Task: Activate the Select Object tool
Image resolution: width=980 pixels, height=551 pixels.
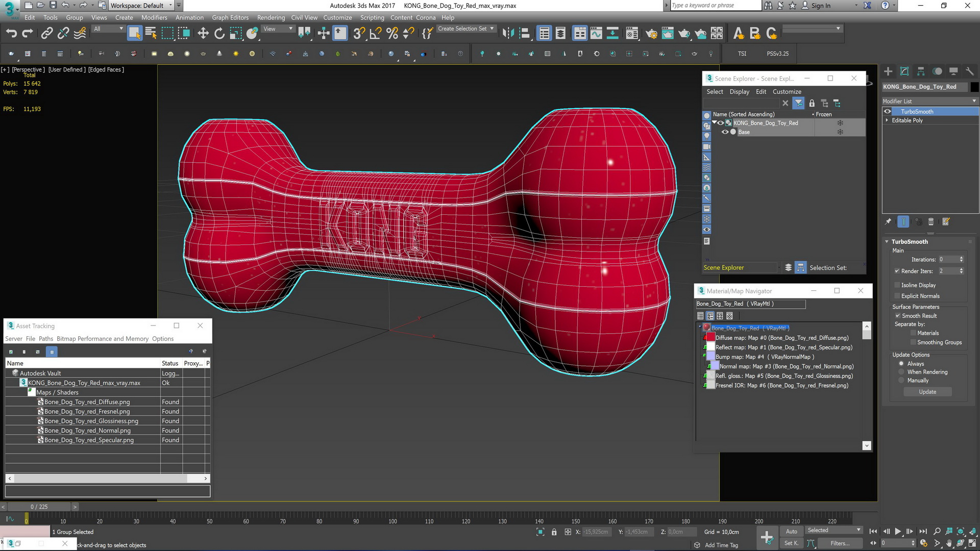Action: coord(134,34)
